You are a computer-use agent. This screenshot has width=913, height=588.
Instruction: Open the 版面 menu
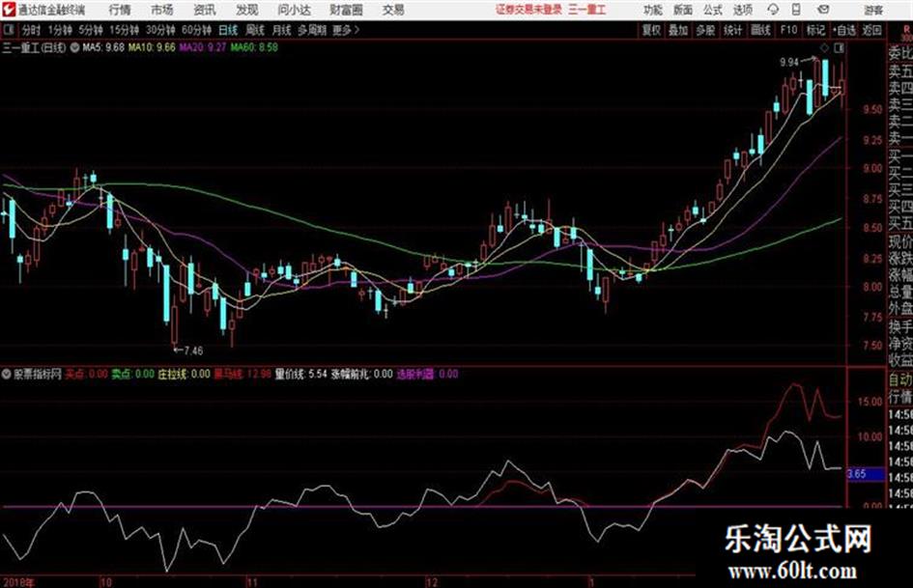click(x=682, y=10)
